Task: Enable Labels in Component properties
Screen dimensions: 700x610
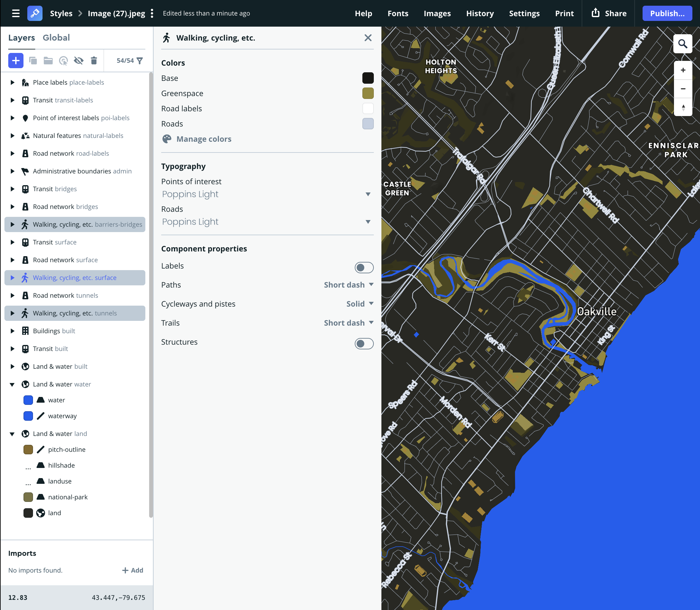Action: [x=364, y=268]
